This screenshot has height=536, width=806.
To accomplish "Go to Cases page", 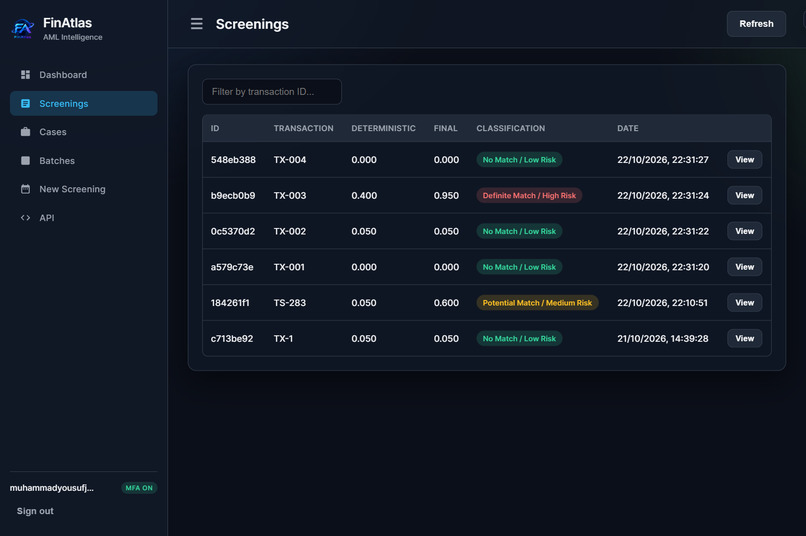I will [84, 132].
